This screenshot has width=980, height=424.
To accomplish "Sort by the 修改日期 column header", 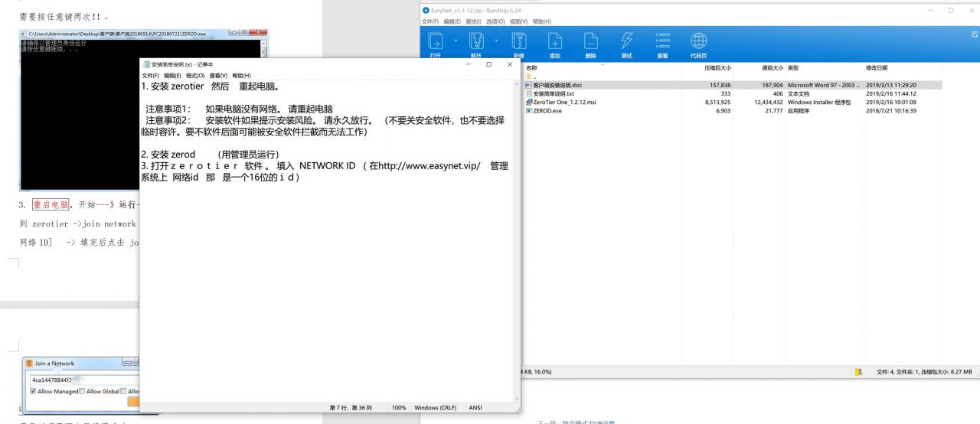I will tap(877, 68).
